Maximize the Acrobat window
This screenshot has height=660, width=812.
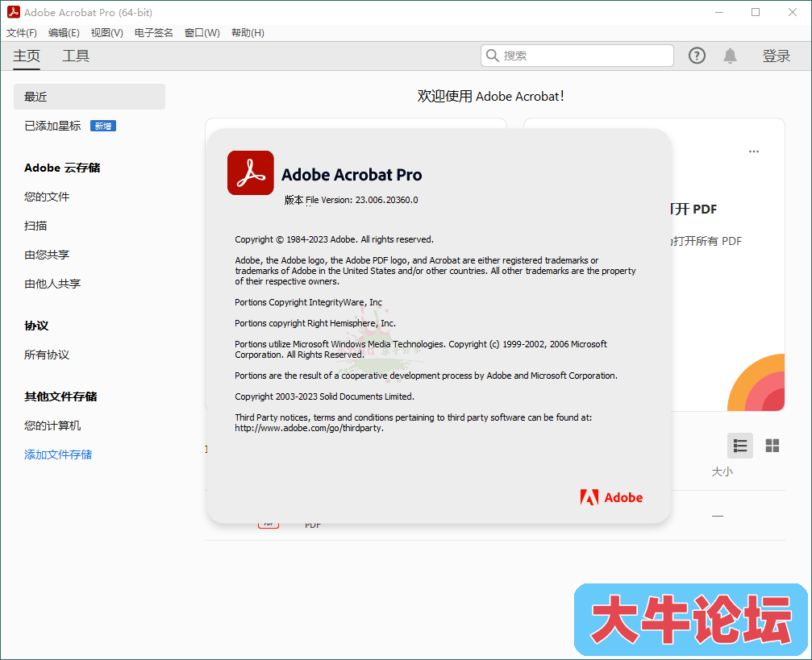(x=756, y=12)
